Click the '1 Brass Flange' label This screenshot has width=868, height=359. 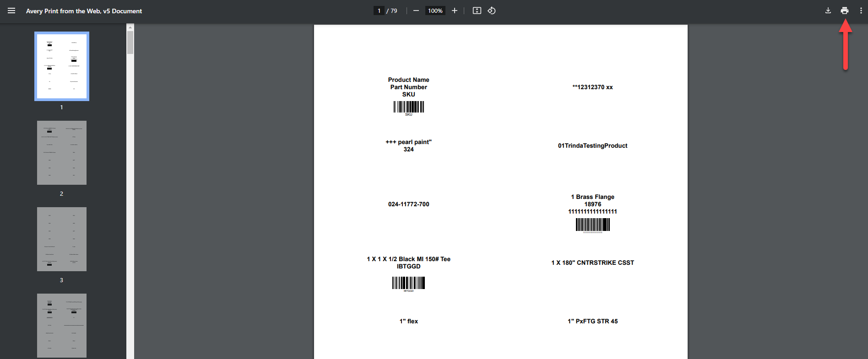[592, 197]
